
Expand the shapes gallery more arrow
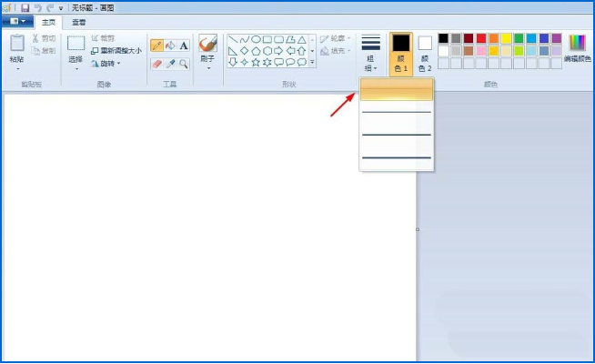tap(312, 62)
